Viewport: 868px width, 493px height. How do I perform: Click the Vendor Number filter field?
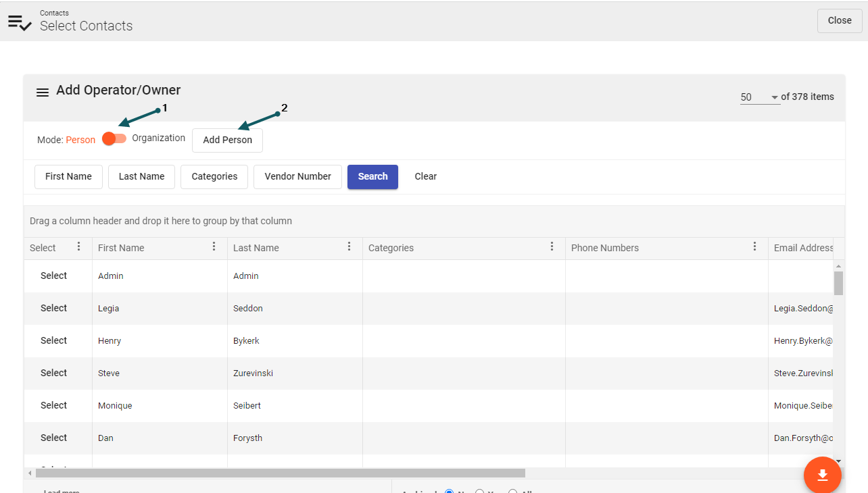[x=297, y=177]
